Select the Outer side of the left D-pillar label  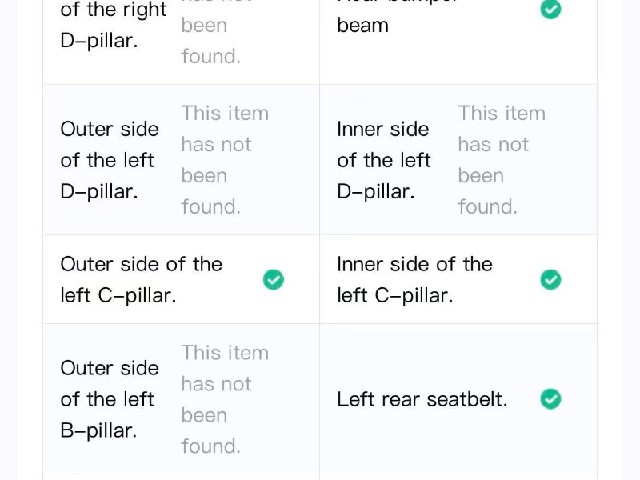tap(109, 160)
